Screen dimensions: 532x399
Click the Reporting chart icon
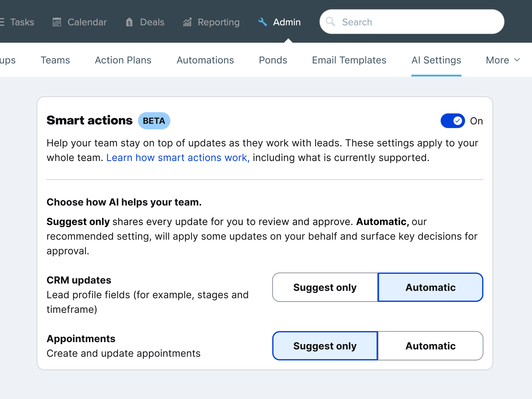[x=187, y=22]
